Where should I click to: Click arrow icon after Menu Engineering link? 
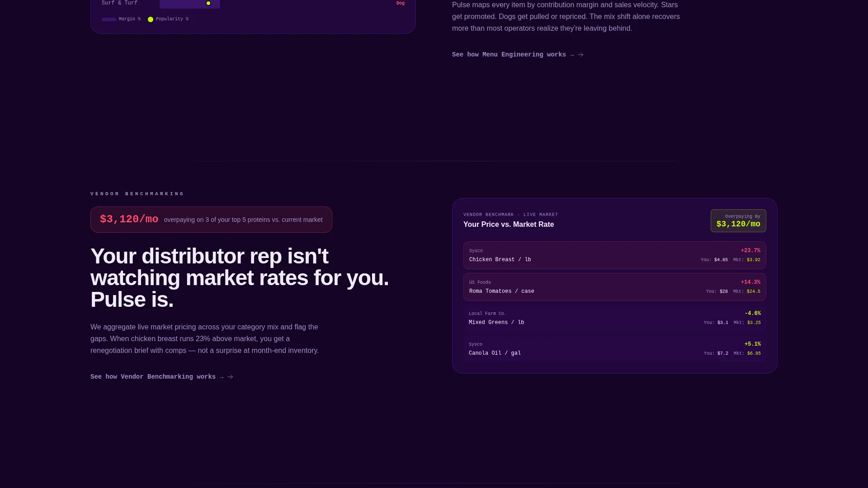point(580,55)
